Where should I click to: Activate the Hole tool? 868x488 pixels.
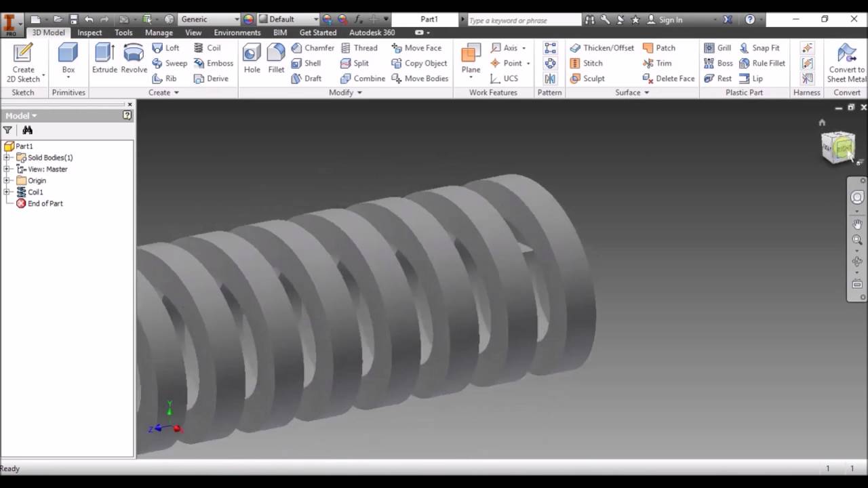(x=252, y=58)
